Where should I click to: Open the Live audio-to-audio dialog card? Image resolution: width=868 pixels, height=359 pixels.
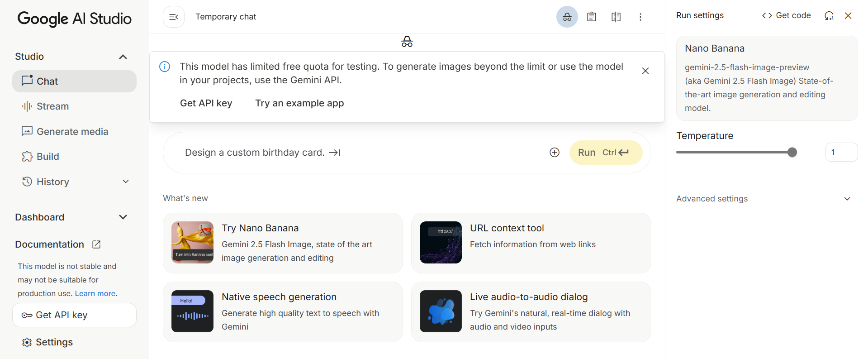click(x=531, y=312)
